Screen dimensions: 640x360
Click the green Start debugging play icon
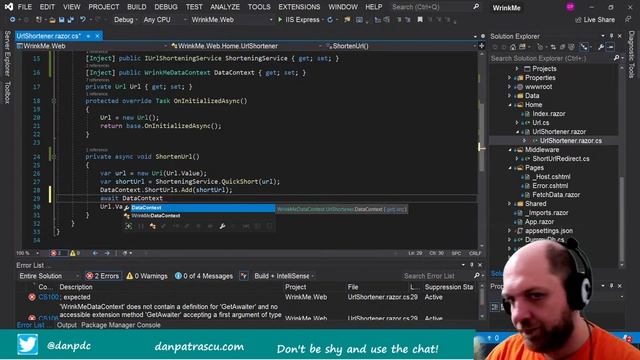280,20
